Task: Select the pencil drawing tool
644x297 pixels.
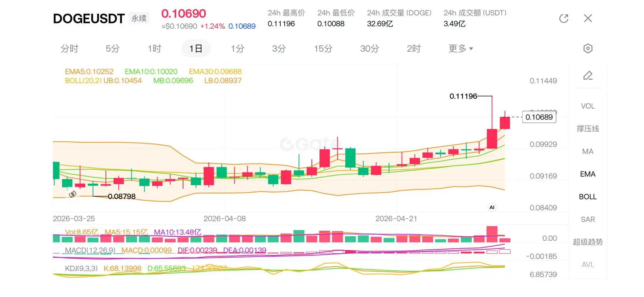Action: point(588,75)
